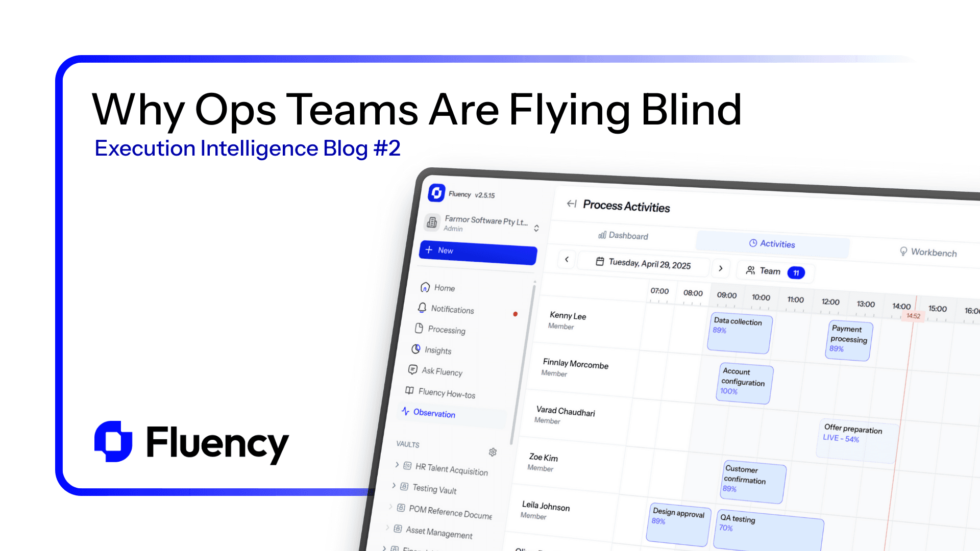Click the Fluency v2.5.15 version label
This screenshot has width=980, height=551.
click(x=472, y=194)
